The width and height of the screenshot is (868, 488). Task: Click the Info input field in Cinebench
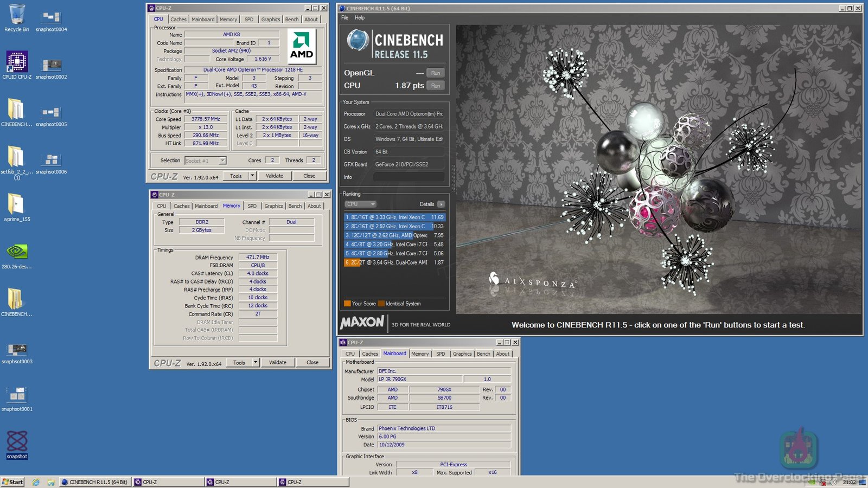tap(409, 177)
